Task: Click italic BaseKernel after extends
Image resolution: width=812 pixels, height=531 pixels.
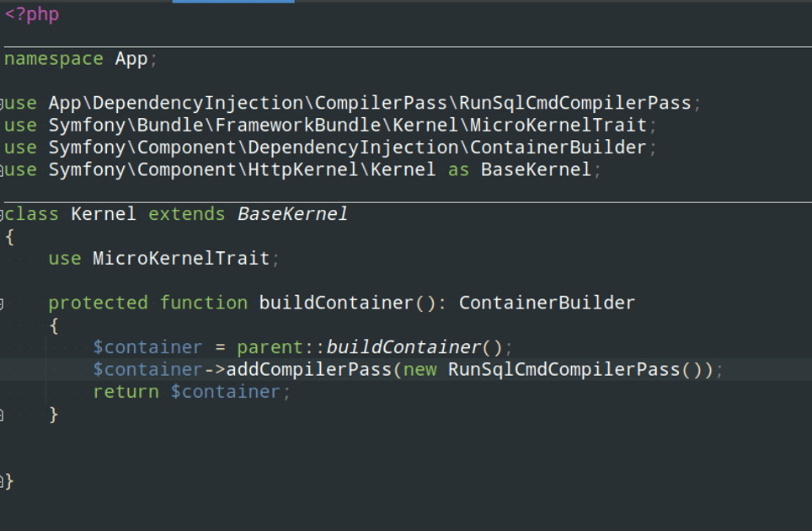Action: point(292,214)
